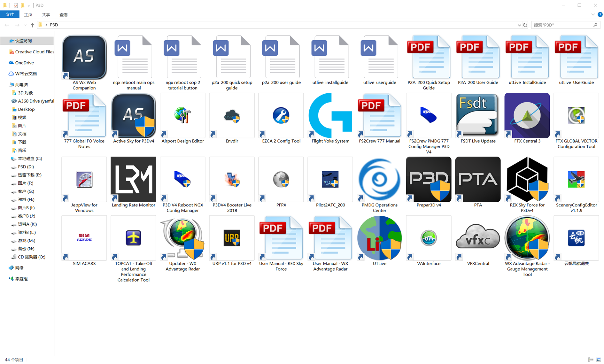Launch P3DV4 Booster Live 2018
This screenshot has height=364, width=604.
pyautogui.click(x=232, y=185)
